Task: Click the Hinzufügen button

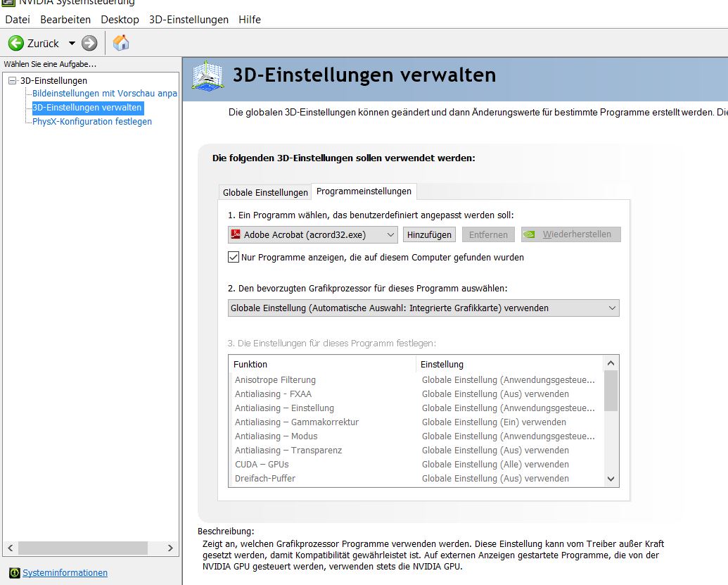Action: (x=429, y=234)
